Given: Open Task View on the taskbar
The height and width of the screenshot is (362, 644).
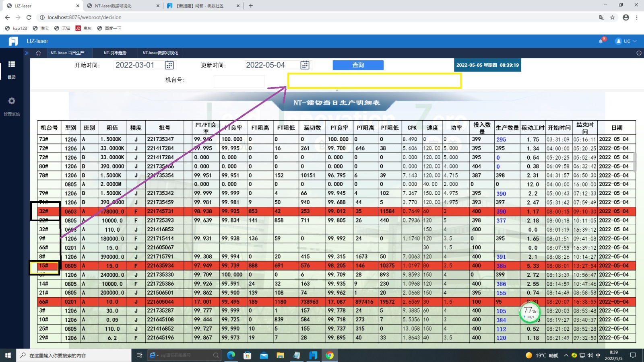Looking at the screenshot, I should (x=139, y=355).
